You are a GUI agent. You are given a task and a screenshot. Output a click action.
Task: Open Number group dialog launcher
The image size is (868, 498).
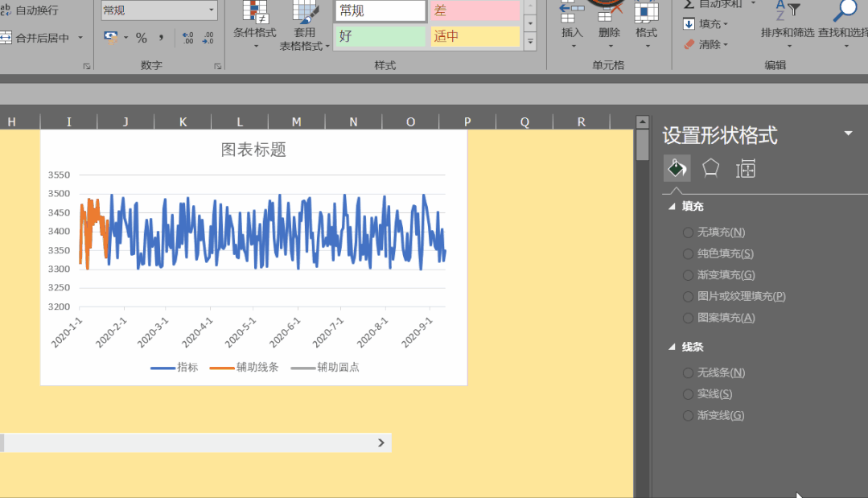pos(217,67)
